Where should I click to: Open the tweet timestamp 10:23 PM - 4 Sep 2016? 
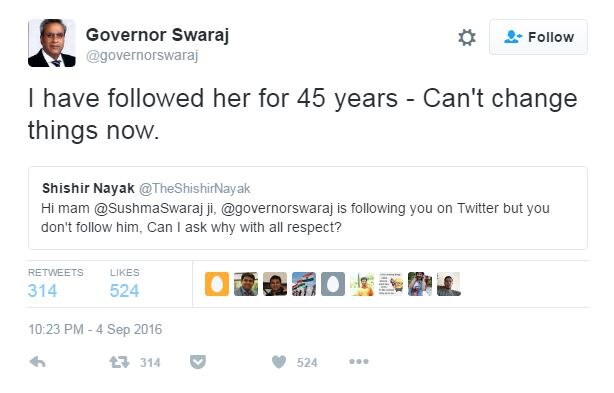coord(95,330)
